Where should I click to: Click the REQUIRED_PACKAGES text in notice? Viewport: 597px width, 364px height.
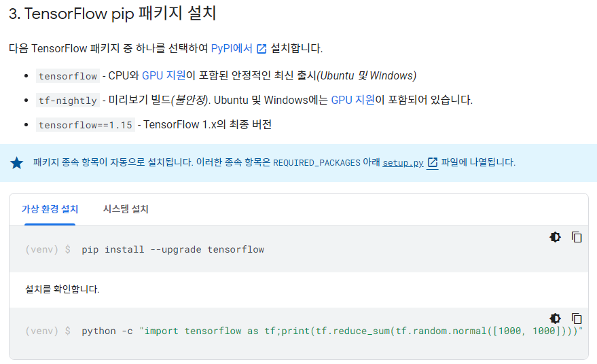[316, 162]
